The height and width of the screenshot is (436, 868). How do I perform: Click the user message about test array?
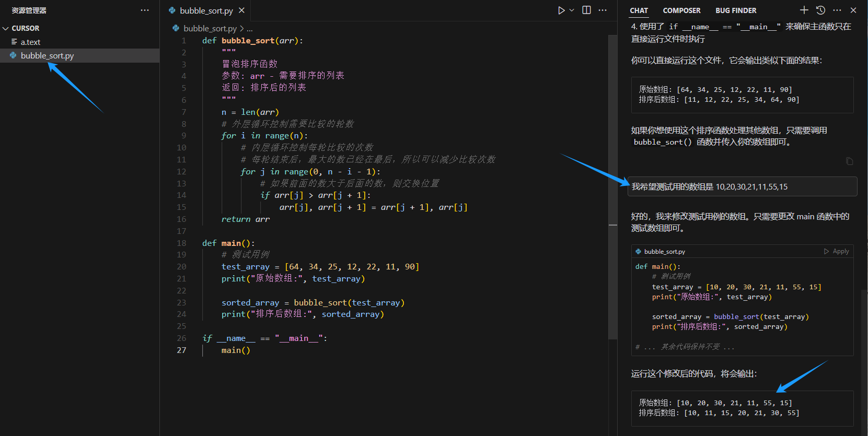click(x=742, y=186)
